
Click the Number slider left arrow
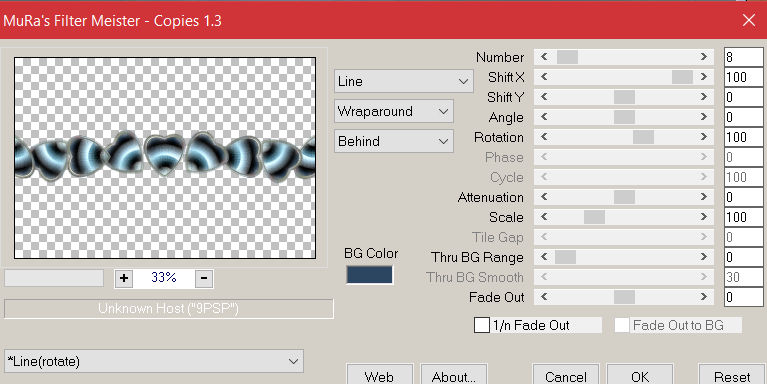pos(544,57)
